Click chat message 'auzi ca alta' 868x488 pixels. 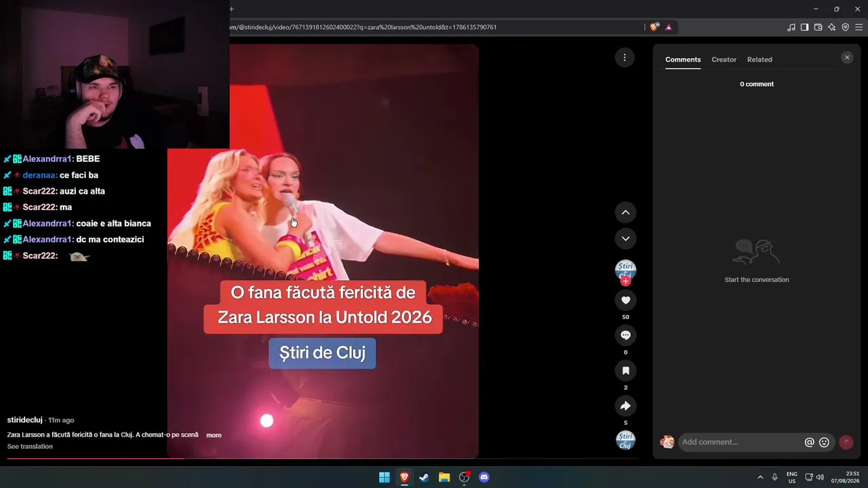[82, 191]
